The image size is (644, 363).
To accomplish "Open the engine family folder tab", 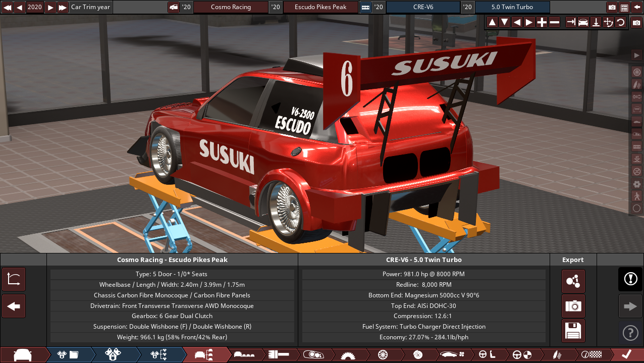I will click(x=68, y=355).
